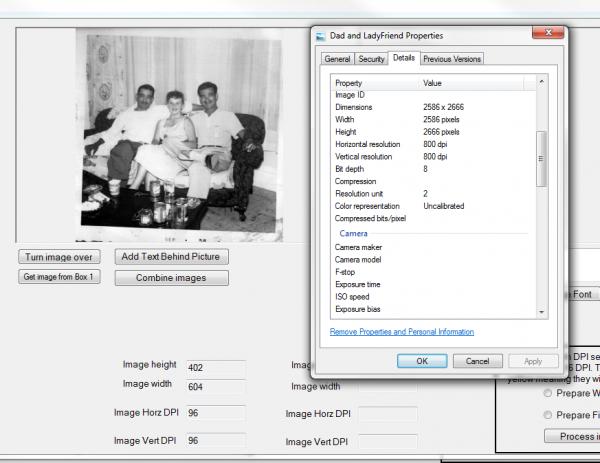Screen dimensions: 600x463
Task: Click the Cancel button in Properties dialog
Action: click(x=478, y=361)
